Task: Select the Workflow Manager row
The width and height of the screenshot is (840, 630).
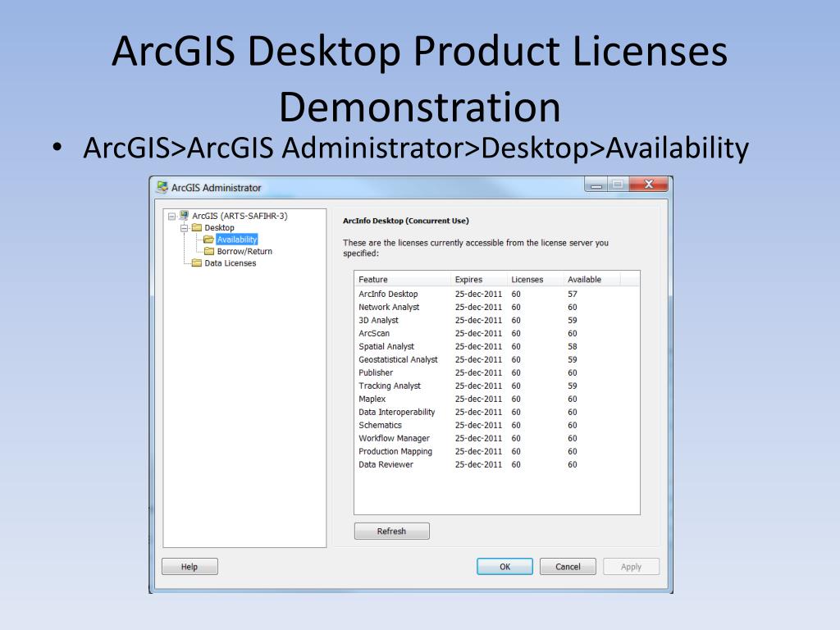Action: click(496, 438)
